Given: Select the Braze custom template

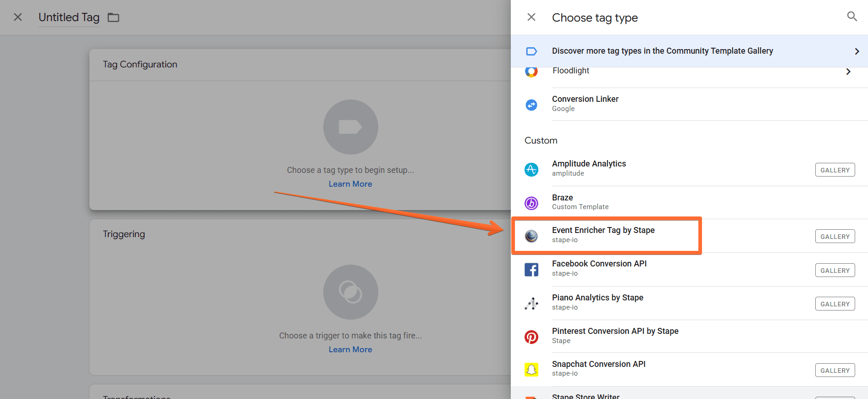Looking at the screenshot, I should click(x=689, y=202).
